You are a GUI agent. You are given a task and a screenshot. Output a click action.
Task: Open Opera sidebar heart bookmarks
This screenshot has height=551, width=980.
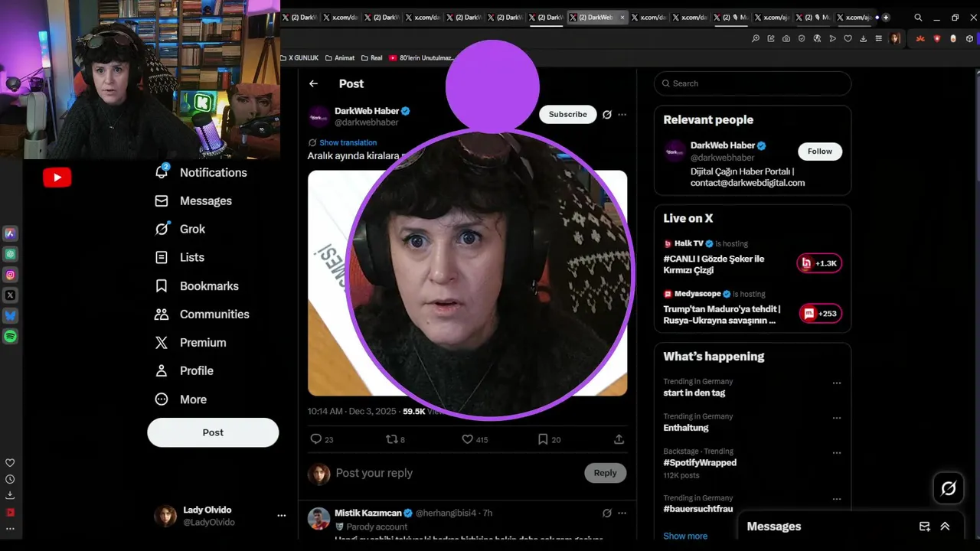10,463
